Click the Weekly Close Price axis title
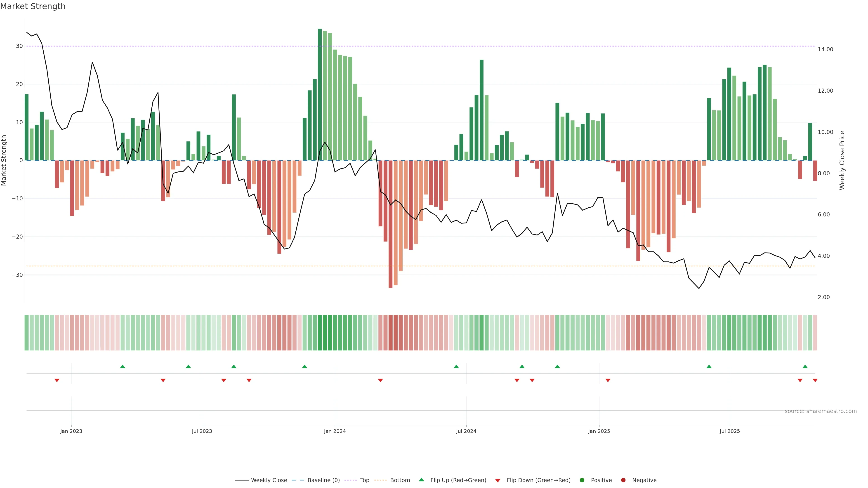This screenshot has width=868, height=488. 842,160
